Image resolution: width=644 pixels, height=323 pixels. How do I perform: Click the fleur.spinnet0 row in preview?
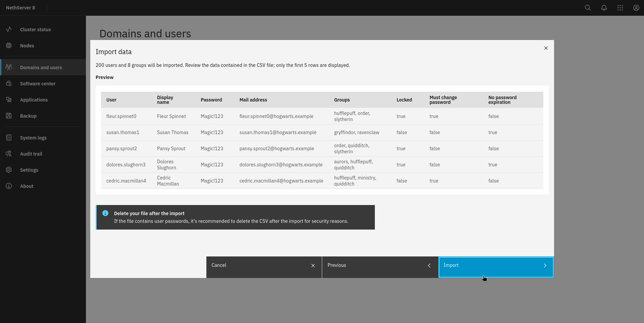(x=121, y=116)
